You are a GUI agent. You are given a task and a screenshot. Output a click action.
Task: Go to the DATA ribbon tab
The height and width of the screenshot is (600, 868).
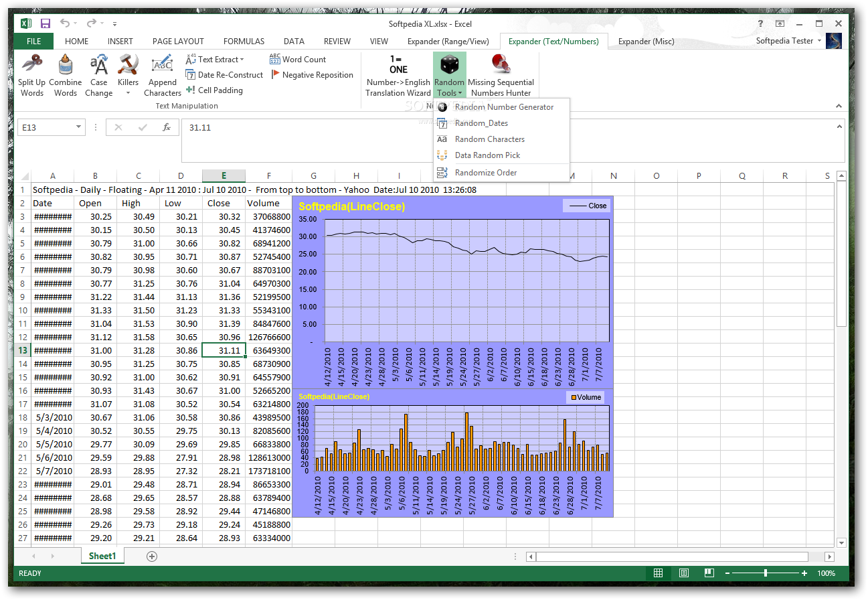294,42
